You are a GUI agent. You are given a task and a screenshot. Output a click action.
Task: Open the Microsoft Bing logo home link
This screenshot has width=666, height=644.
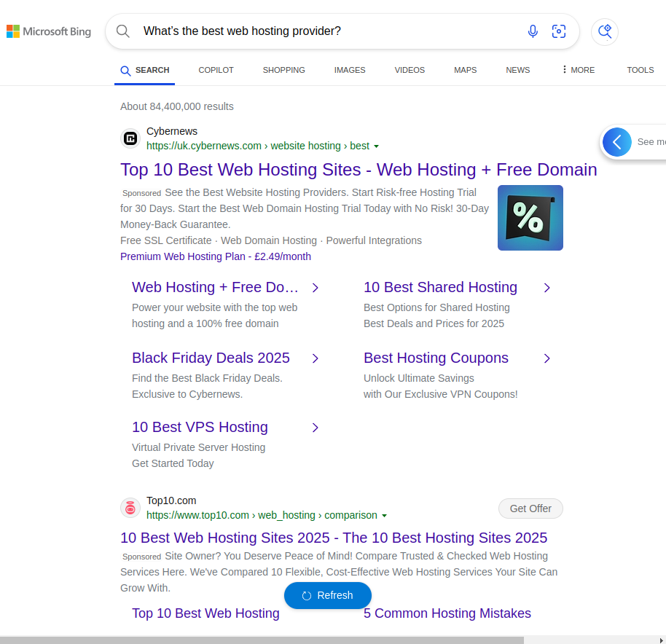click(49, 31)
